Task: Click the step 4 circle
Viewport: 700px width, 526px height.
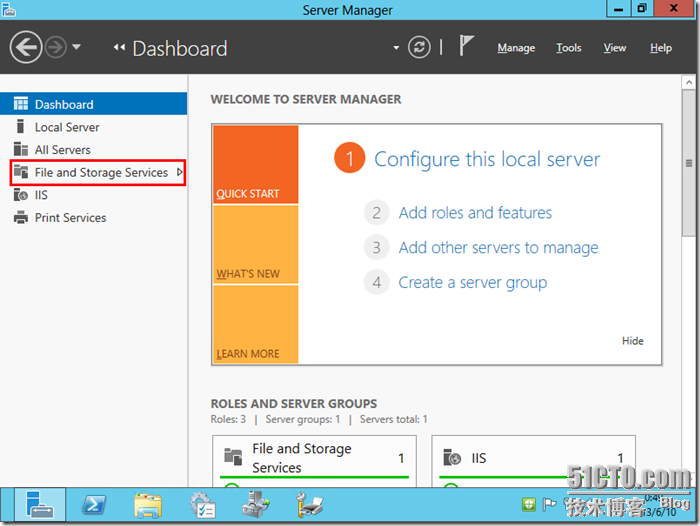Action: (377, 282)
